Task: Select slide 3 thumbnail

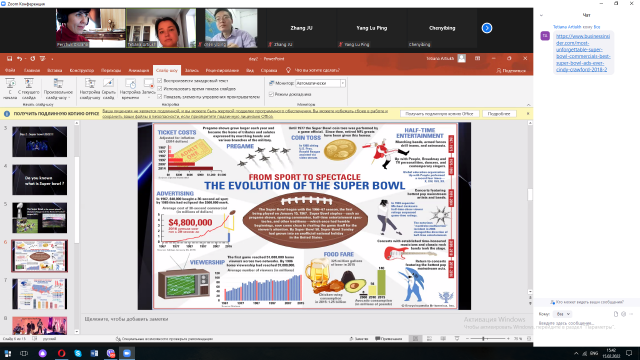Action: (40, 142)
